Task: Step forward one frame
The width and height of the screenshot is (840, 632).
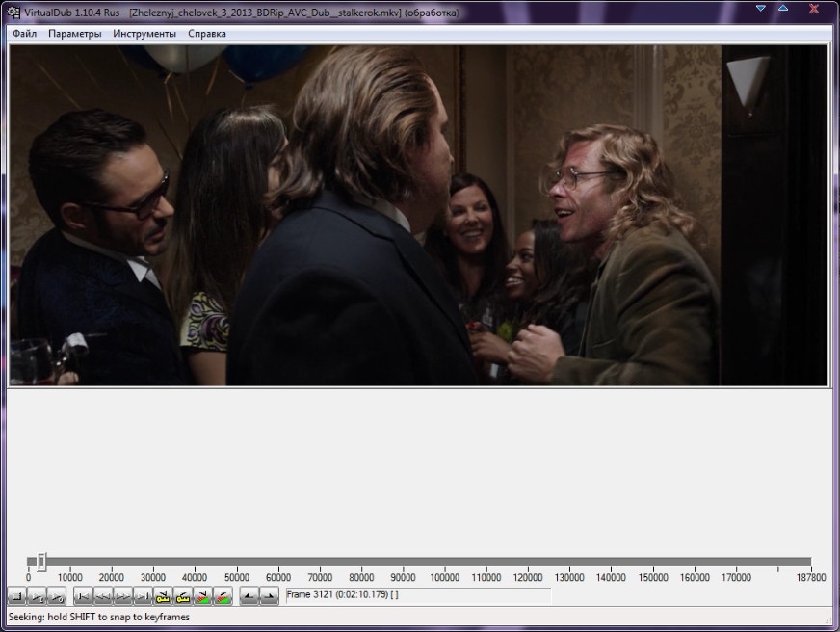Action: click(x=122, y=596)
